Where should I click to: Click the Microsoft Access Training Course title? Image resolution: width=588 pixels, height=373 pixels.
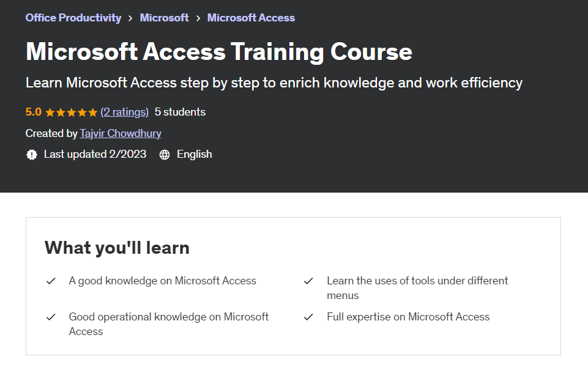[x=219, y=52]
